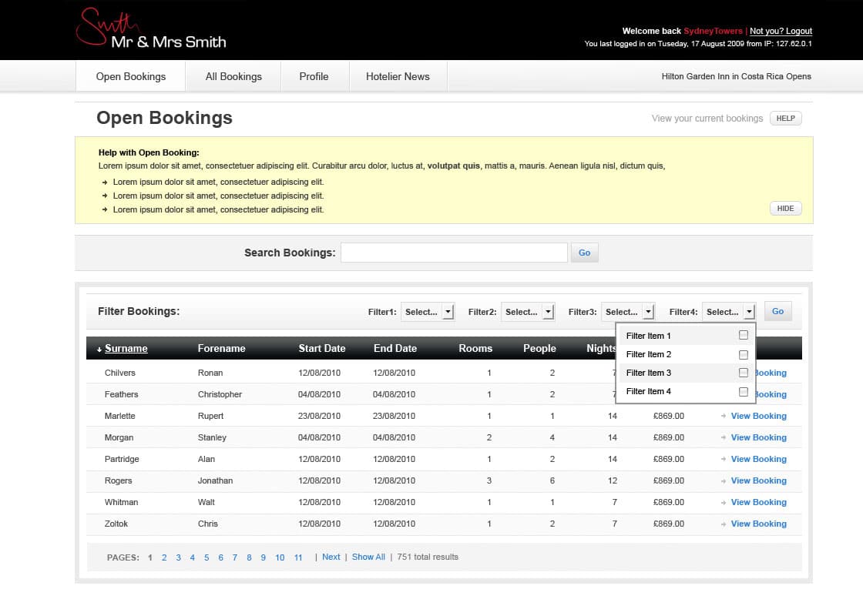
Task: Click the arrow icon beside Marlette's View Booking
Action: 723,417
